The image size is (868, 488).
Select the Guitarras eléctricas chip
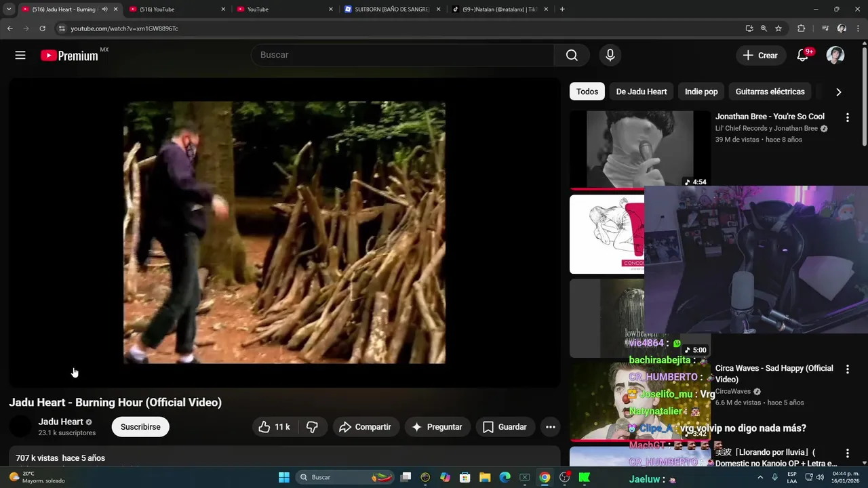pyautogui.click(x=770, y=91)
